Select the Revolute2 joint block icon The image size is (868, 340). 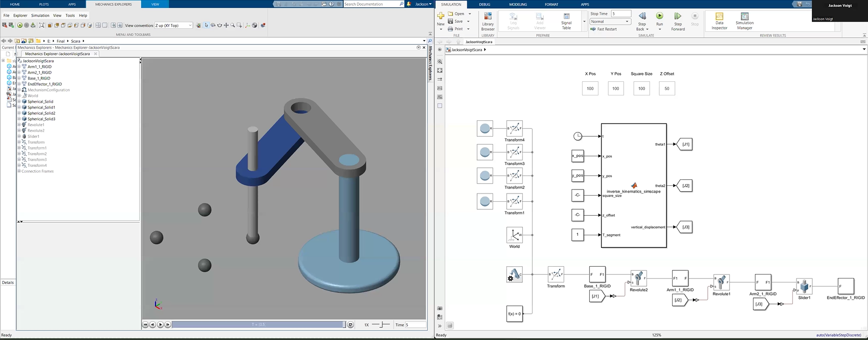pyautogui.click(x=638, y=278)
